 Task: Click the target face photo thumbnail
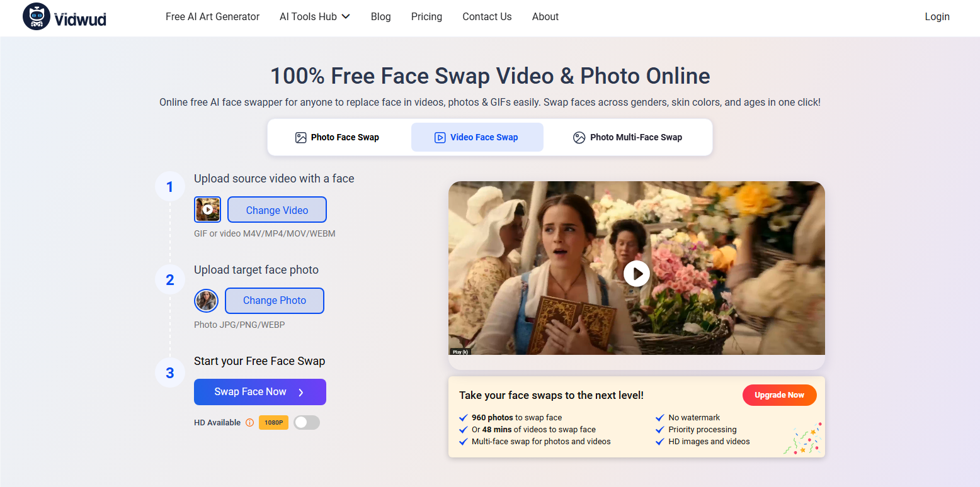tap(206, 301)
